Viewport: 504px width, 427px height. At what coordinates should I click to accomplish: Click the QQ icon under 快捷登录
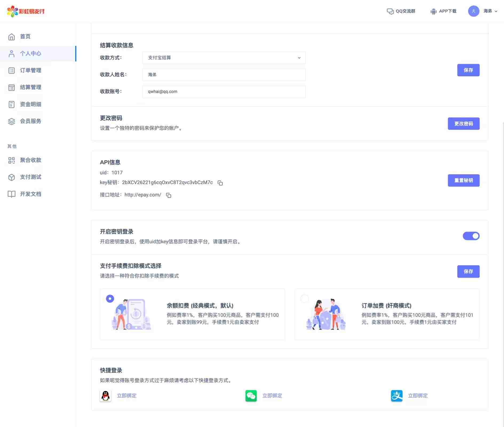tap(106, 396)
